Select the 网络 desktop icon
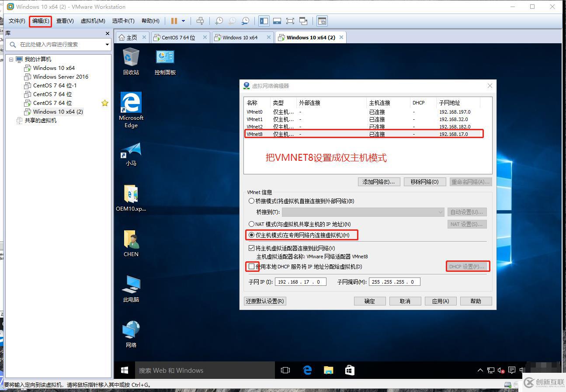Screen dimensions: 566x392 tap(131, 334)
